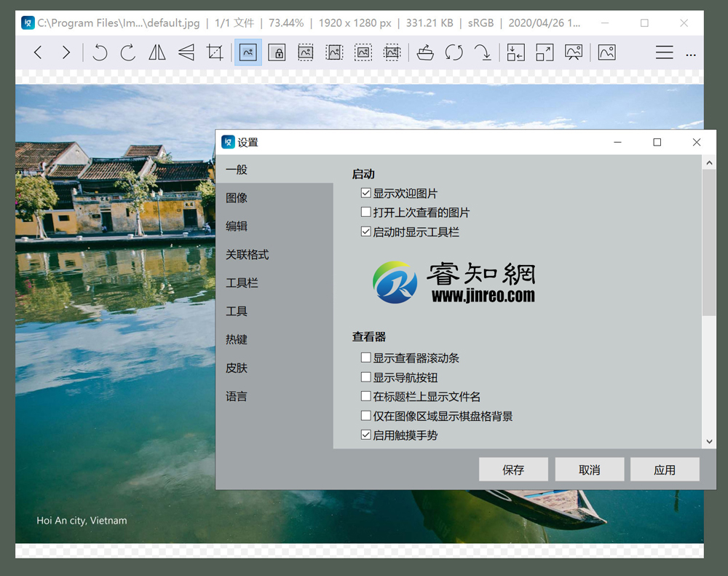Screen dimensions: 728x576
Task: Flip the image horizontally
Action: pyautogui.click(x=157, y=52)
